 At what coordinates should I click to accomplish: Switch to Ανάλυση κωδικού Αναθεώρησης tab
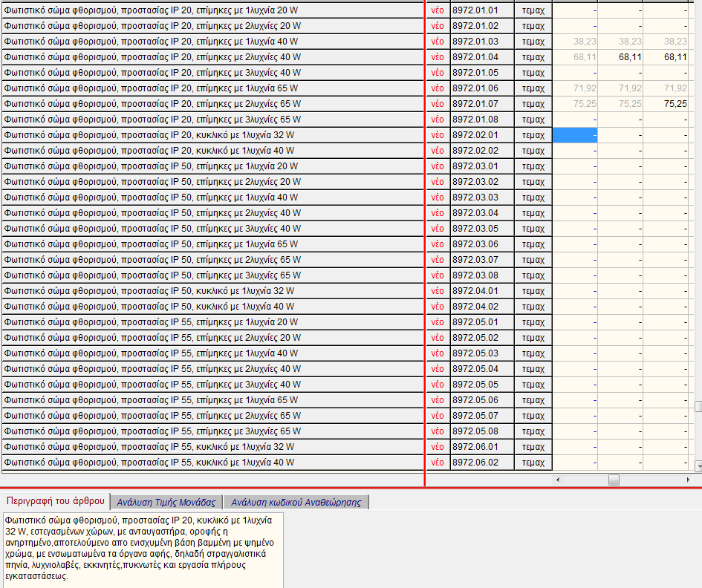click(296, 502)
